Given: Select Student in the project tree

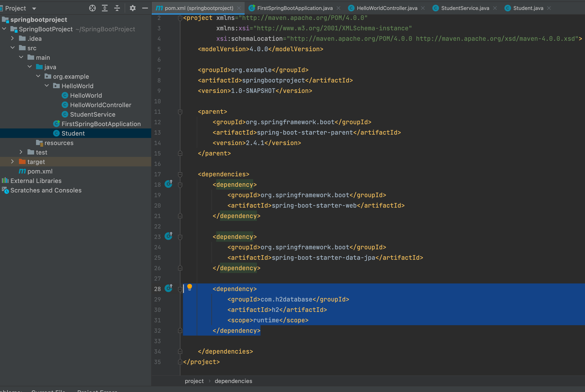Looking at the screenshot, I should pos(73,133).
